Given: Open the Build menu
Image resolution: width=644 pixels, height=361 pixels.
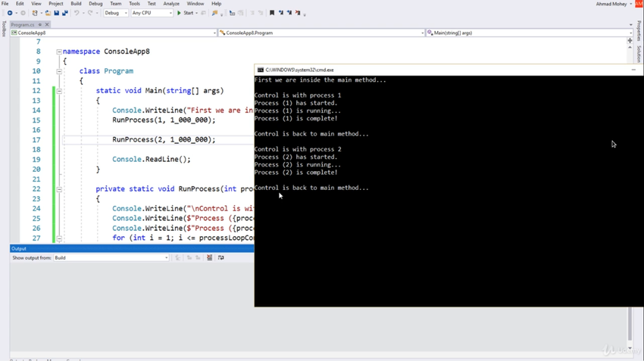Looking at the screenshot, I should click(76, 3).
